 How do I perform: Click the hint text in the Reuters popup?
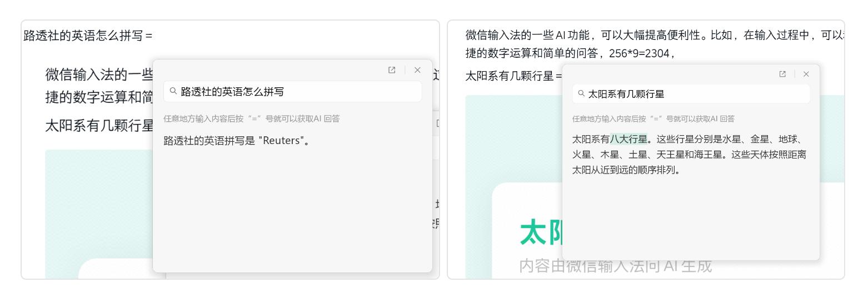click(x=251, y=118)
